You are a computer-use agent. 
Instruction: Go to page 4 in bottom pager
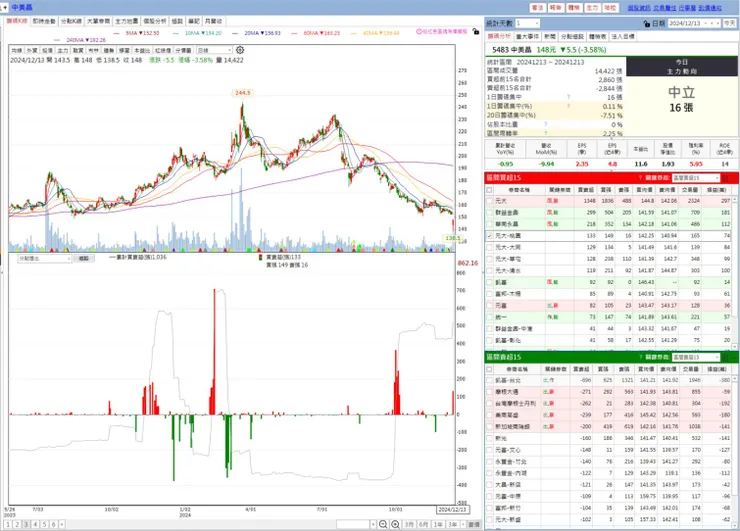pos(35,524)
